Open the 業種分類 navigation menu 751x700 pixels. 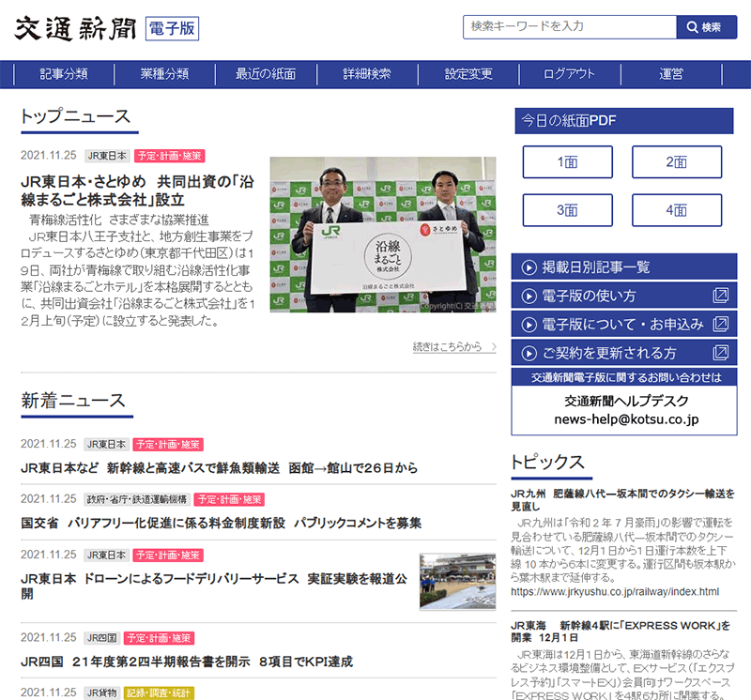tap(165, 74)
